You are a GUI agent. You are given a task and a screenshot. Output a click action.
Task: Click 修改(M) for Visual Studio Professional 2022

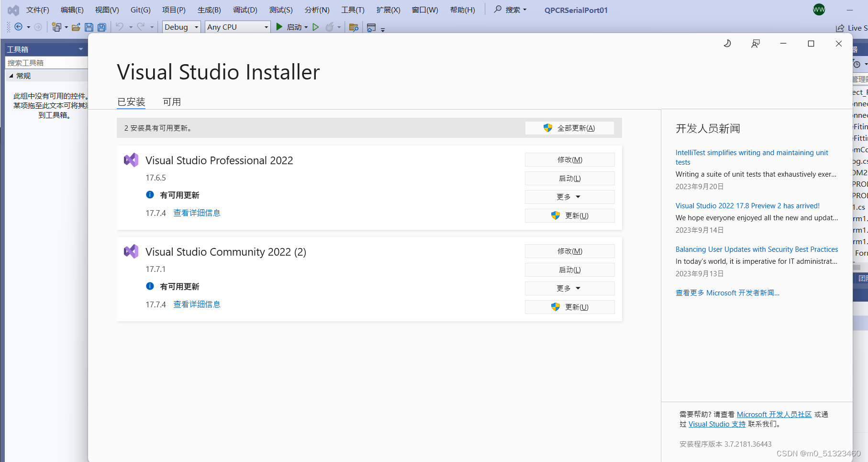[x=569, y=159]
